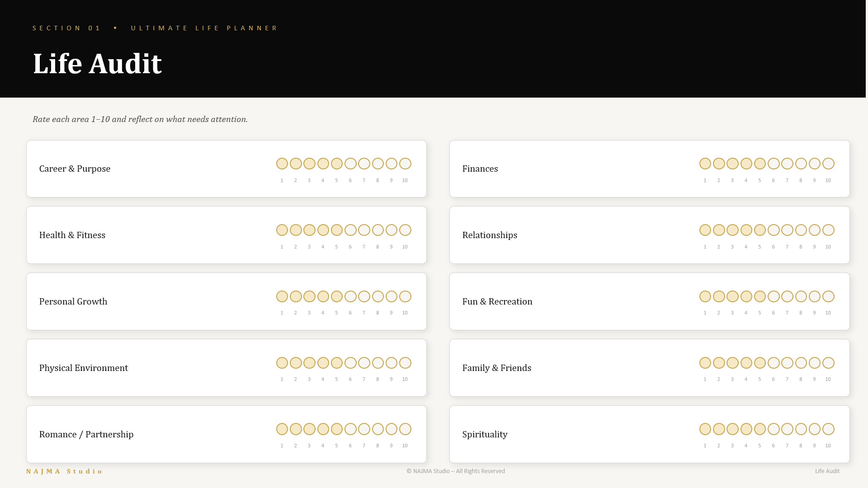Select circle 9 for Personal Growth
Viewport: 868px width, 488px height.
click(392, 296)
